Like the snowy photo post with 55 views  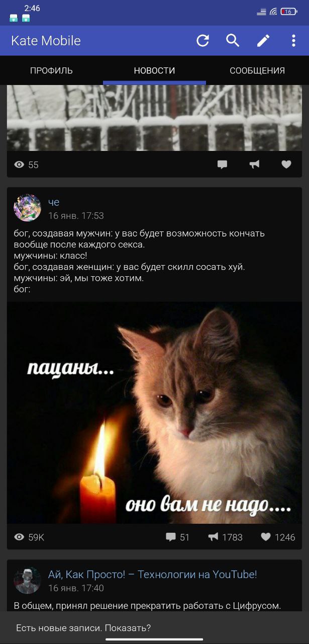pos(286,165)
